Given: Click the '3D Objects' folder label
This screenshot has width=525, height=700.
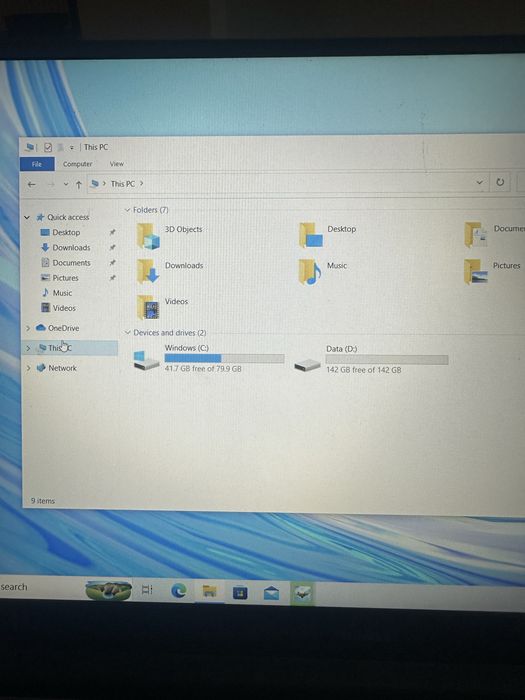Looking at the screenshot, I should (x=183, y=229).
